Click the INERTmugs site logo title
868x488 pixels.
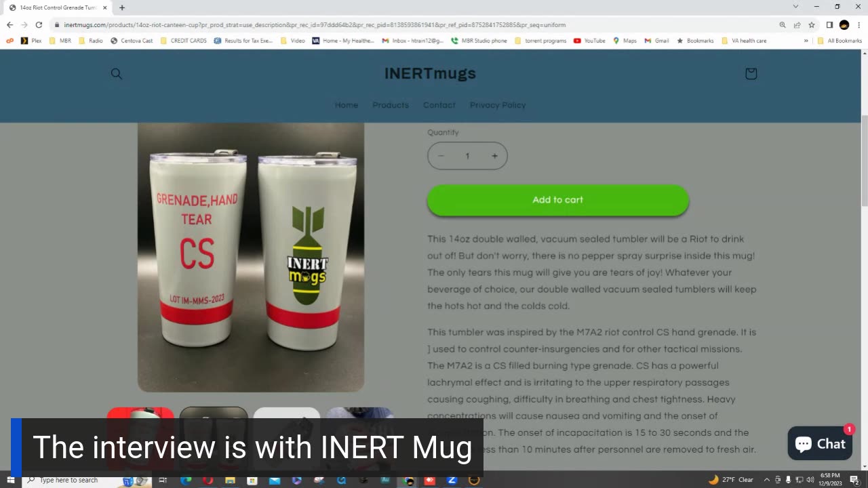click(x=430, y=73)
